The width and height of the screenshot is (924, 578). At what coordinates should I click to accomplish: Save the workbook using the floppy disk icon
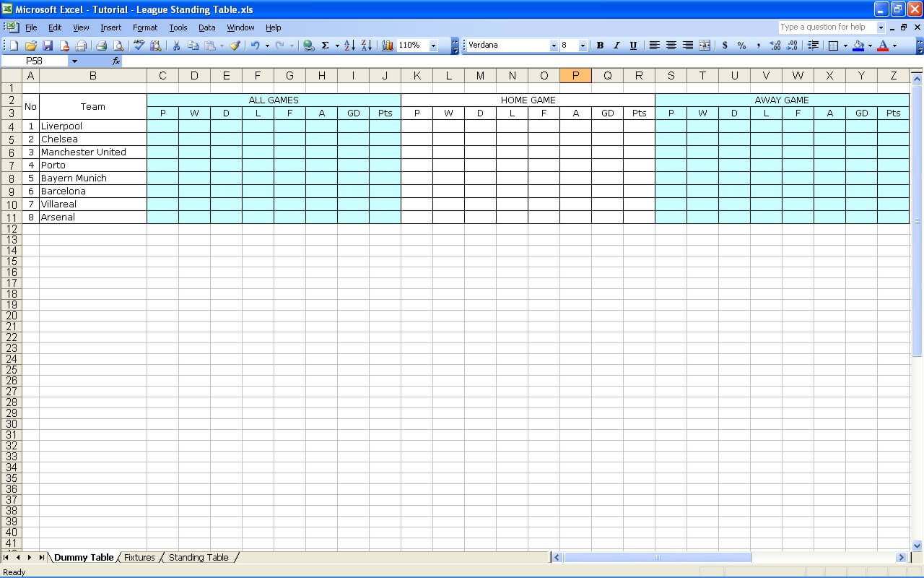click(x=48, y=46)
